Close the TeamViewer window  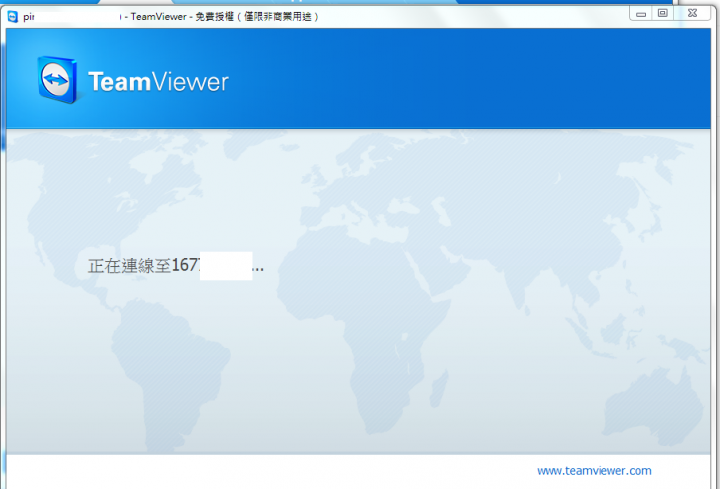tap(692, 13)
